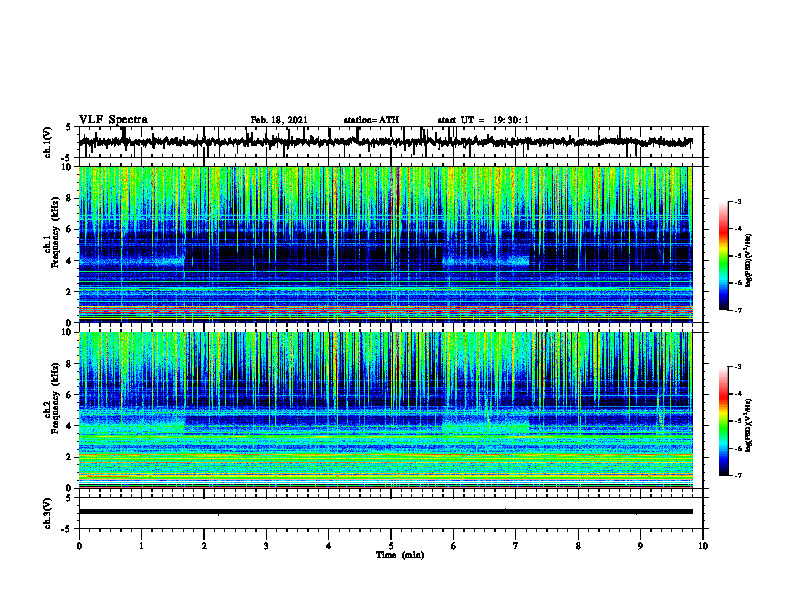Click the ch.2 spectrogram color scale bar

[724, 421]
